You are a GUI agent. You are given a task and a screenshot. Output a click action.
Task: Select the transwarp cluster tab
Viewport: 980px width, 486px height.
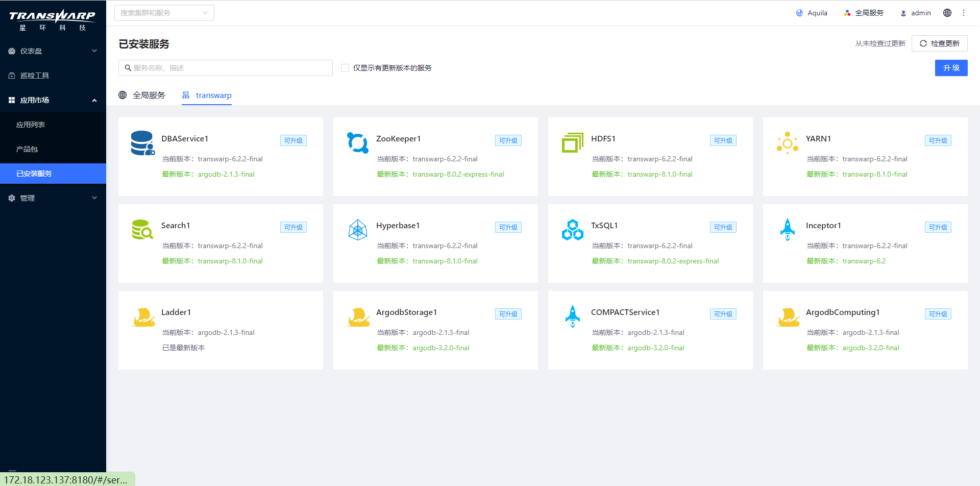click(x=207, y=95)
